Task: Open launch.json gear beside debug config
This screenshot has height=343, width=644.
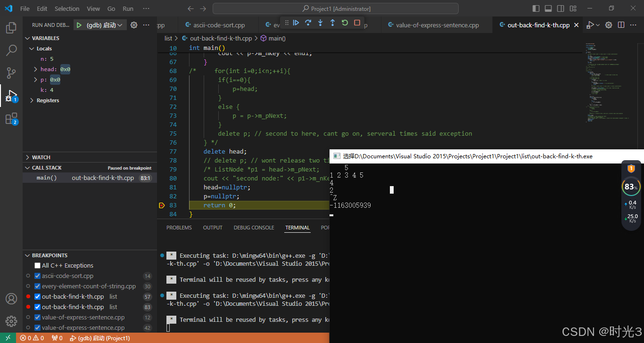Action: (x=134, y=25)
